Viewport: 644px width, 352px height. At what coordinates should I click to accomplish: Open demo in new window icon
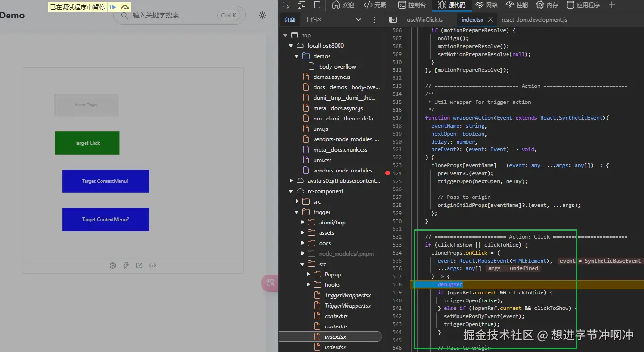point(139,266)
